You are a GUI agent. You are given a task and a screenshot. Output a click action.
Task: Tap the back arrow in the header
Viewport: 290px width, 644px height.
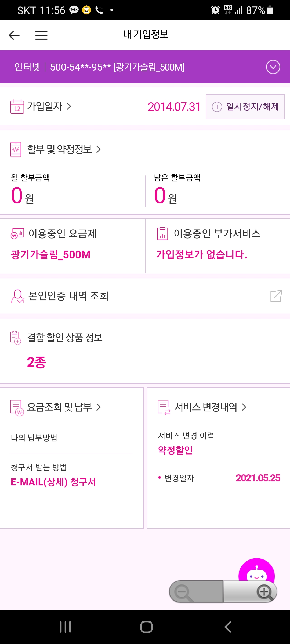pyautogui.click(x=14, y=35)
